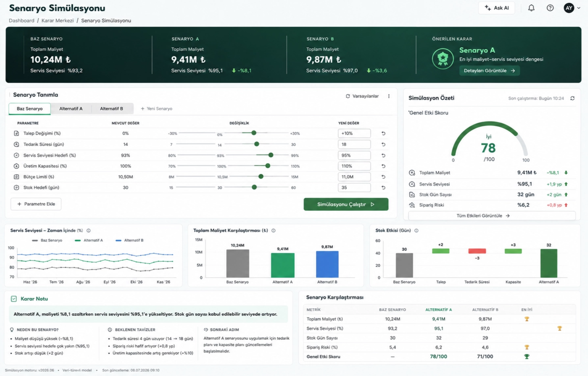Show info for Stok Etkisi chart
This screenshot has width=588, height=376.
click(x=416, y=231)
